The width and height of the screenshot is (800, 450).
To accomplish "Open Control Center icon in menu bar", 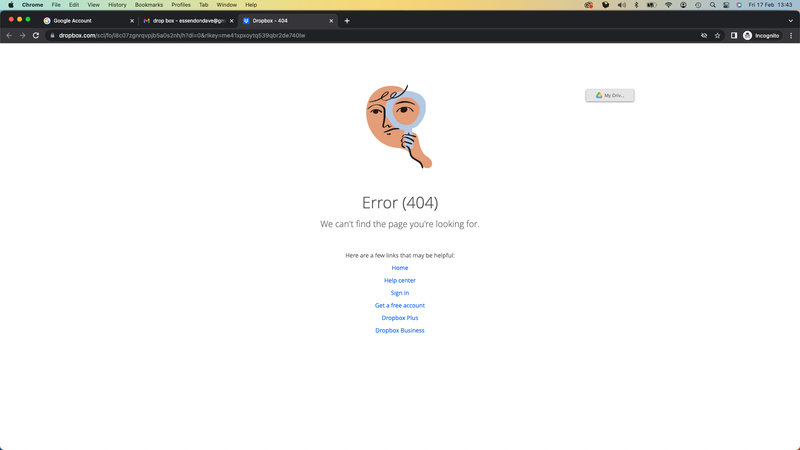I will [x=726, y=5].
